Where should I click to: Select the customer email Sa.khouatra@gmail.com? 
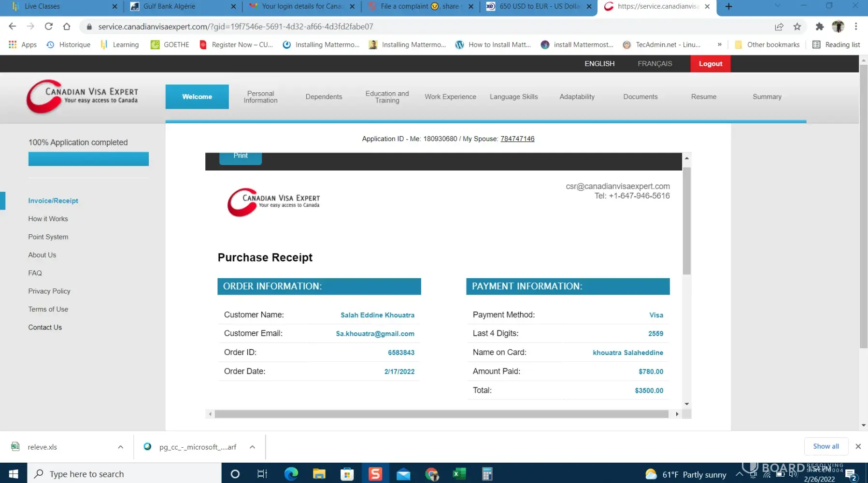(x=375, y=334)
